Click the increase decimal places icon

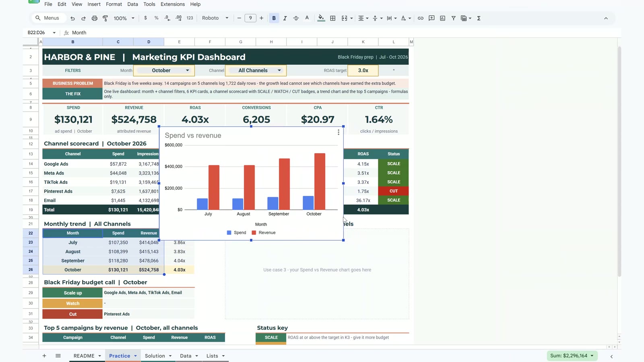coord(178,18)
